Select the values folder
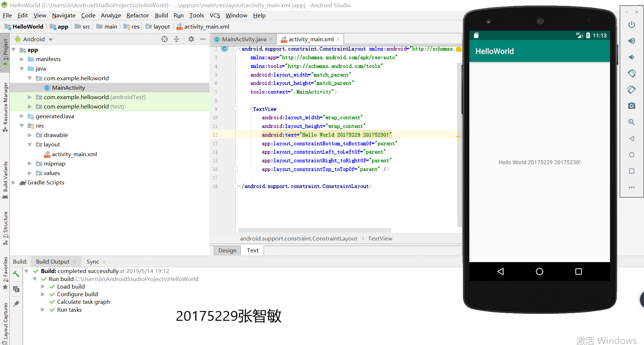The width and height of the screenshot is (644, 345). (52, 173)
